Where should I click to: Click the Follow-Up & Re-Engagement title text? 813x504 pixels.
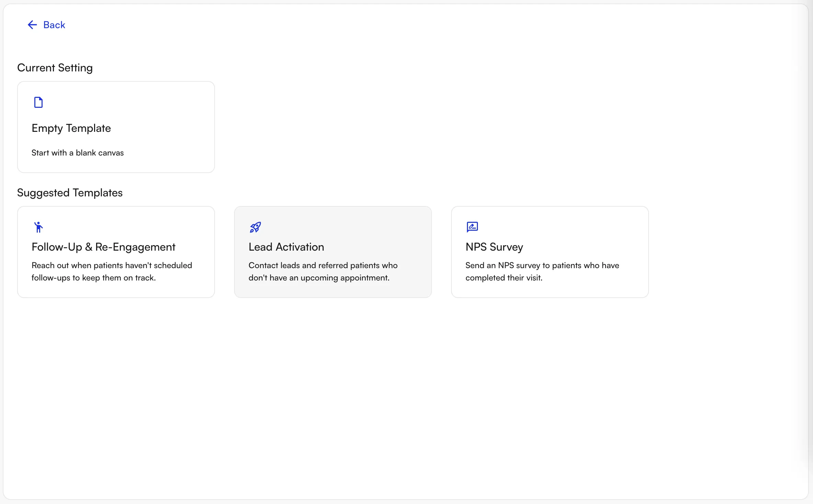(x=103, y=247)
